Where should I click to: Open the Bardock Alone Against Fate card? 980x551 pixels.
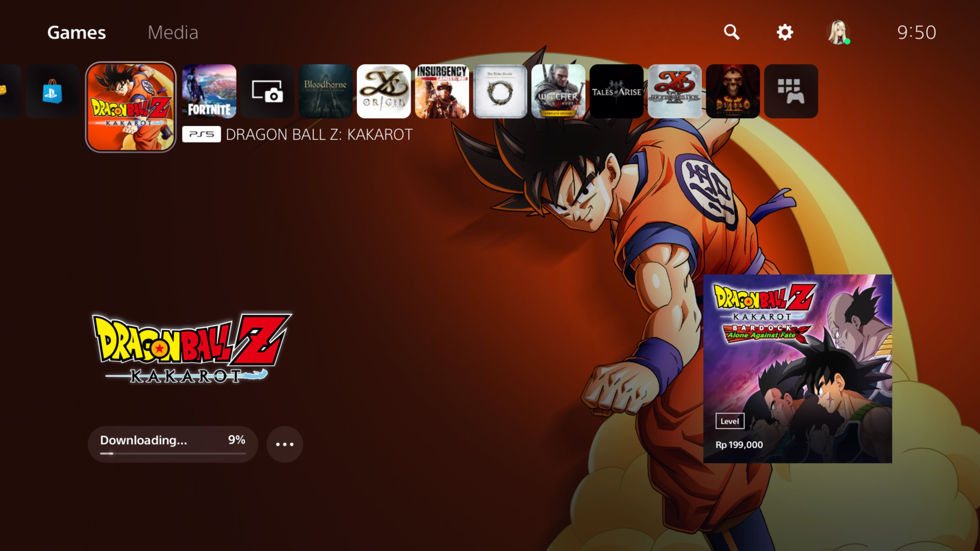point(798,369)
